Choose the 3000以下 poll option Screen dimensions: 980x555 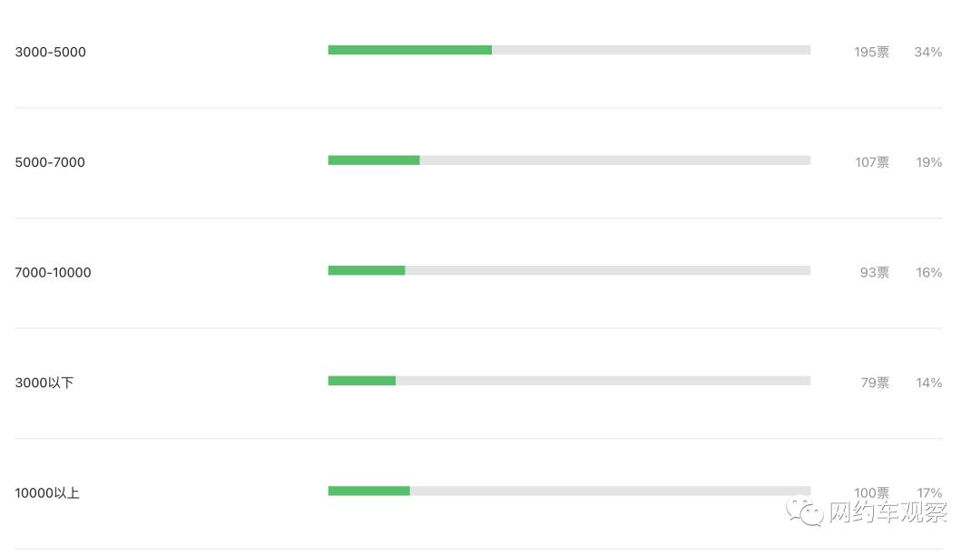(x=44, y=384)
